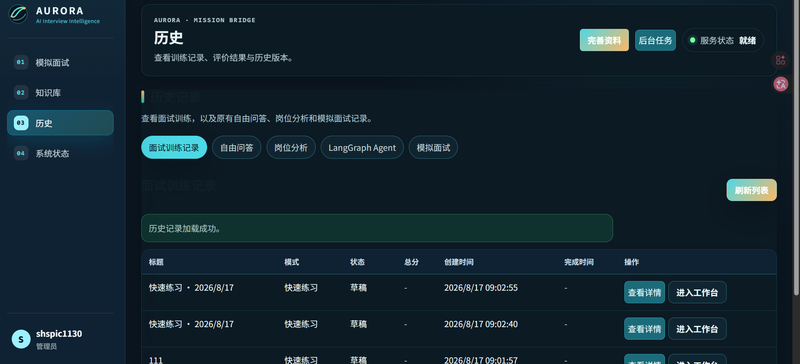Click the Aurora logo icon

(x=18, y=14)
